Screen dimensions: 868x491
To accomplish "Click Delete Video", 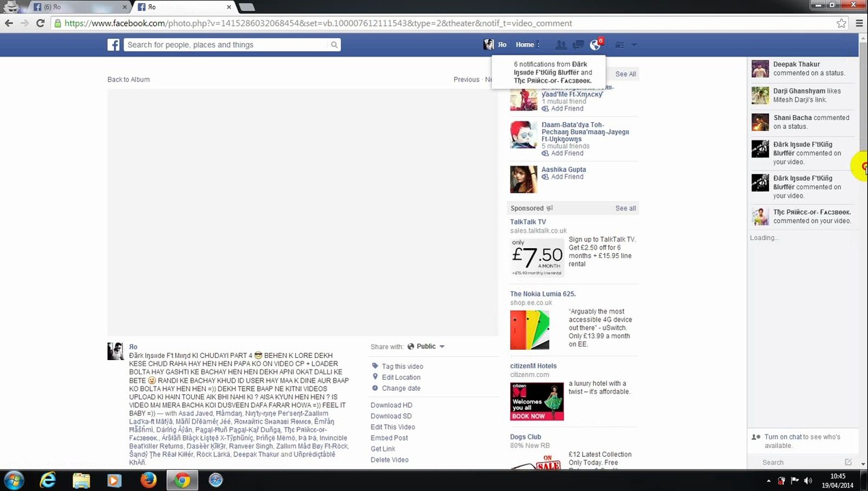I will 389,460.
